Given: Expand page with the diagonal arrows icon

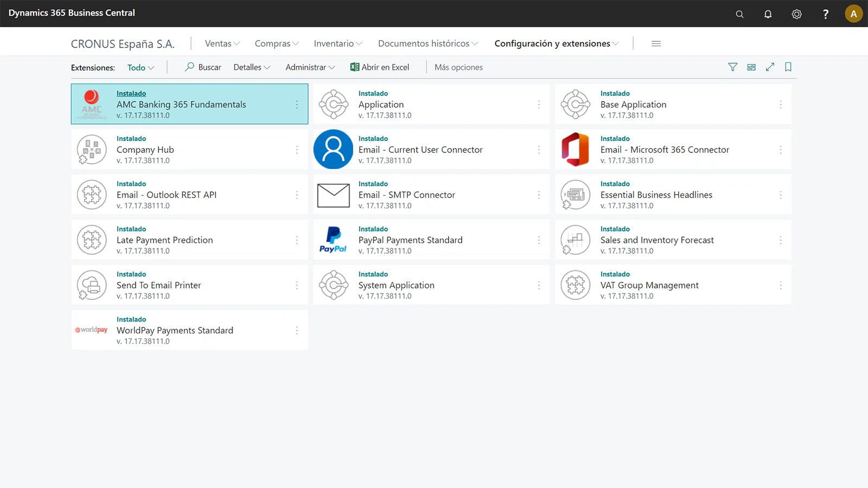Looking at the screenshot, I should (x=770, y=67).
